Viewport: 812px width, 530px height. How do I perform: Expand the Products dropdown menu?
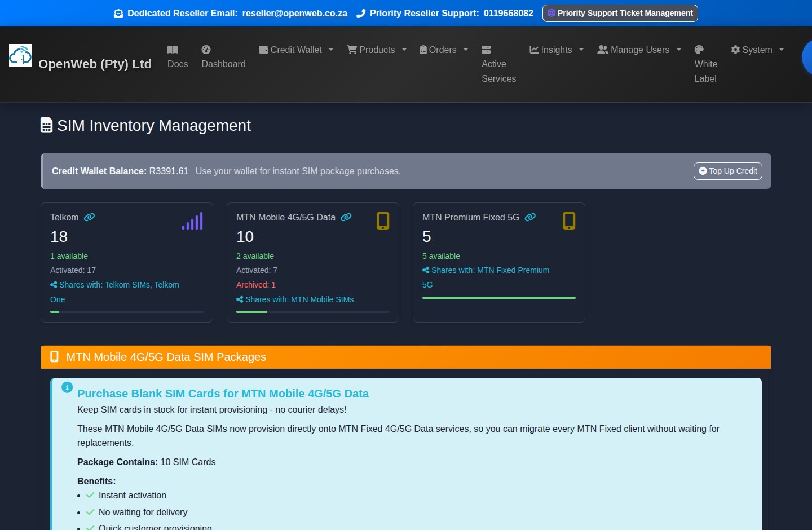coord(377,50)
